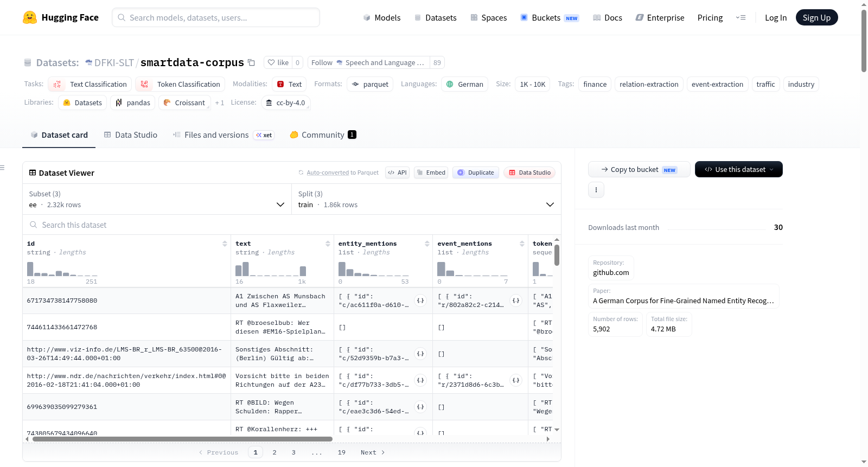Click the Hugging Face logo icon
This screenshot has width=868, height=467.
click(x=30, y=17)
